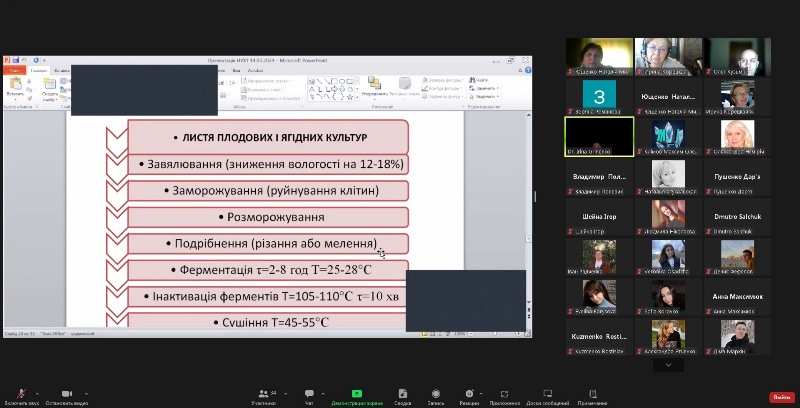Open the Participants panel
Image resolution: width=800 pixels, height=408 pixels.
pyautogui.click(x=264, y=397)
